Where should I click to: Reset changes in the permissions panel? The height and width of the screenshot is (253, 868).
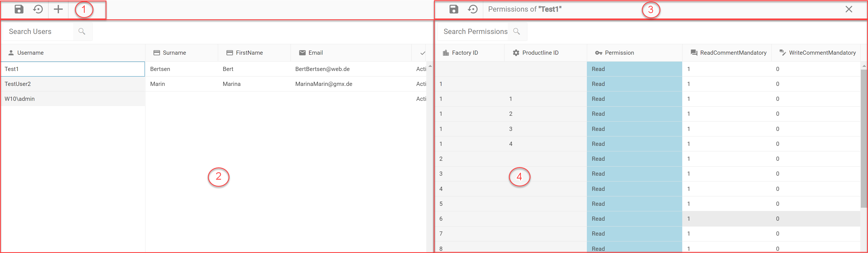coord(473,9)
